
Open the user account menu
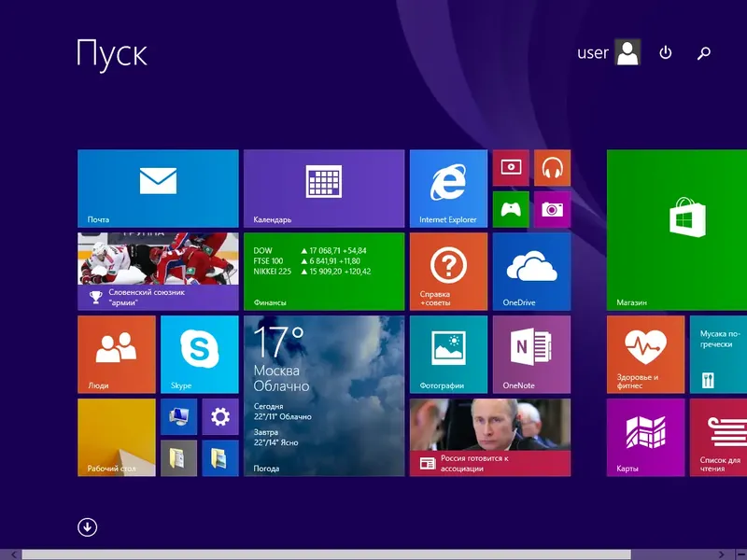click(x=609, y=52)
